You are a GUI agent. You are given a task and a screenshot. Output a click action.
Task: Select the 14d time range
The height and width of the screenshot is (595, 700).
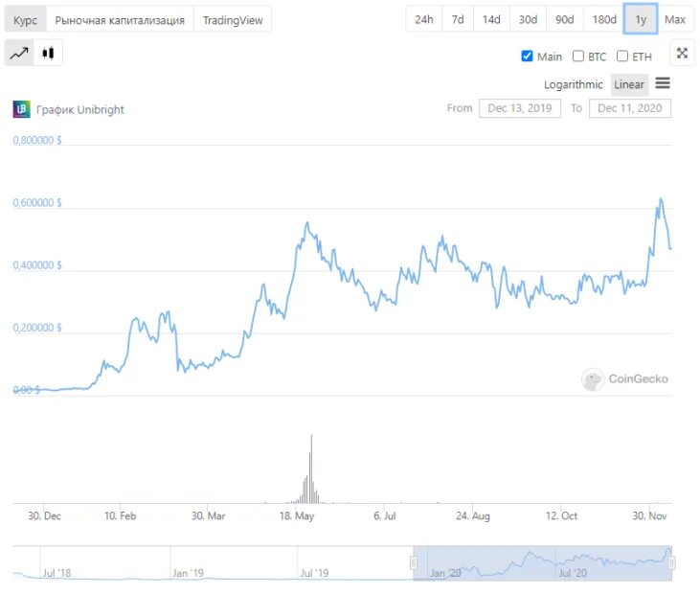coord(491,19)
